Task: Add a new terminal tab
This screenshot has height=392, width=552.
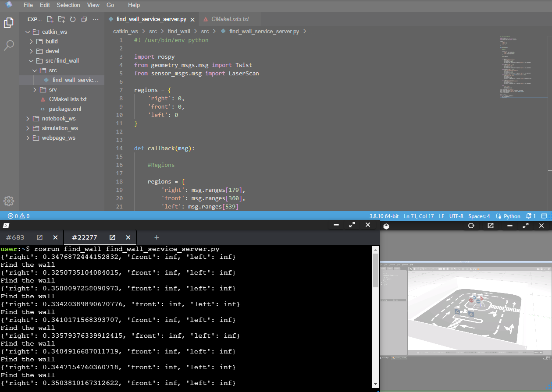Action: tap(157, 237)
